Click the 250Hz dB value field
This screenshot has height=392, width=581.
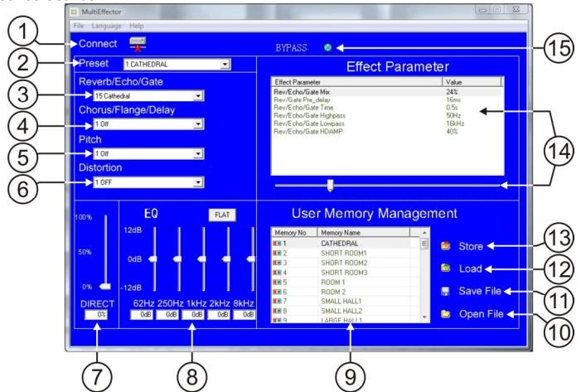[167, 315]
